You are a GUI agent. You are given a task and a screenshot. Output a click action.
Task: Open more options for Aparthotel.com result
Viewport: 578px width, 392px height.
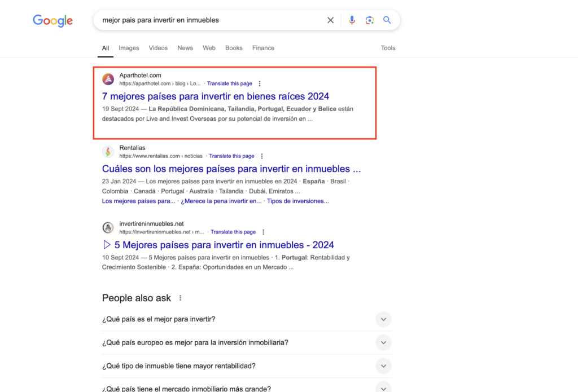260,83
